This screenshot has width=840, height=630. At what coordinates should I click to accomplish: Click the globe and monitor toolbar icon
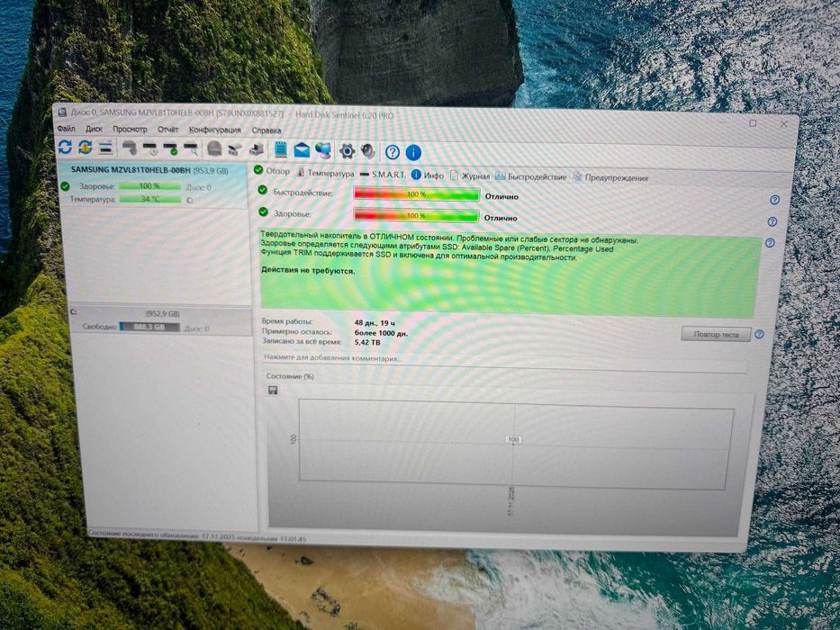point(323,150)
